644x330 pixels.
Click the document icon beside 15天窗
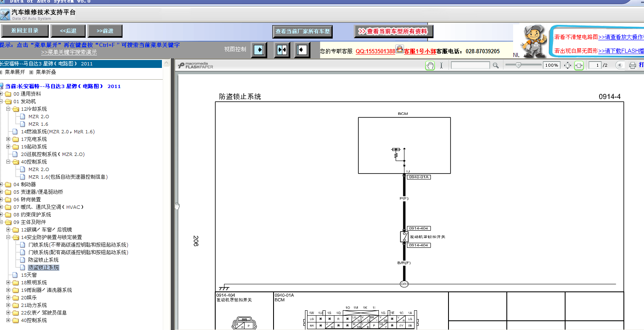(x=16, y=275)
